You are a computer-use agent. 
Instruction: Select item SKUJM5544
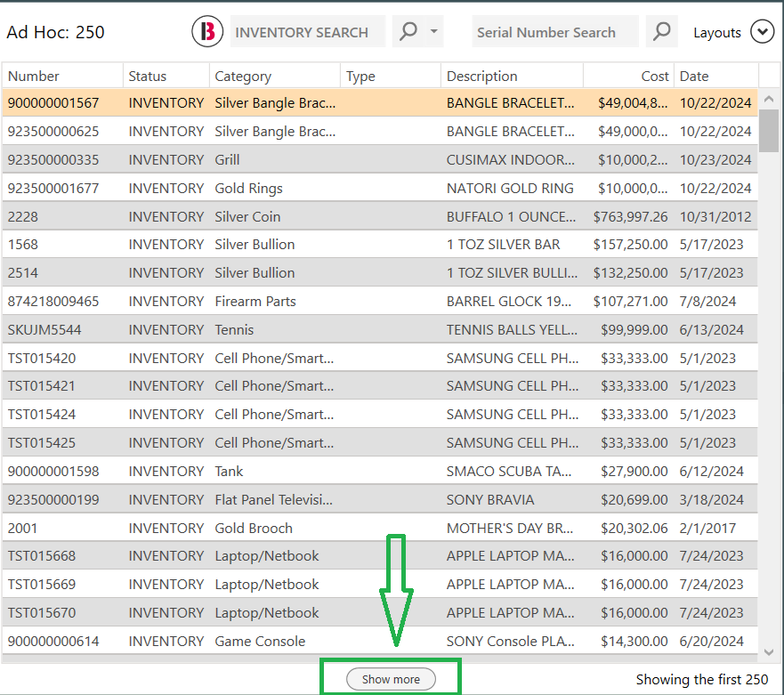[x=380, y=329]
